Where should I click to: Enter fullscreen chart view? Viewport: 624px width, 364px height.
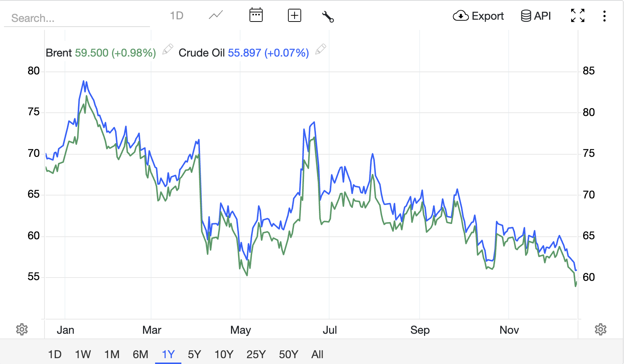coord(577,16)
